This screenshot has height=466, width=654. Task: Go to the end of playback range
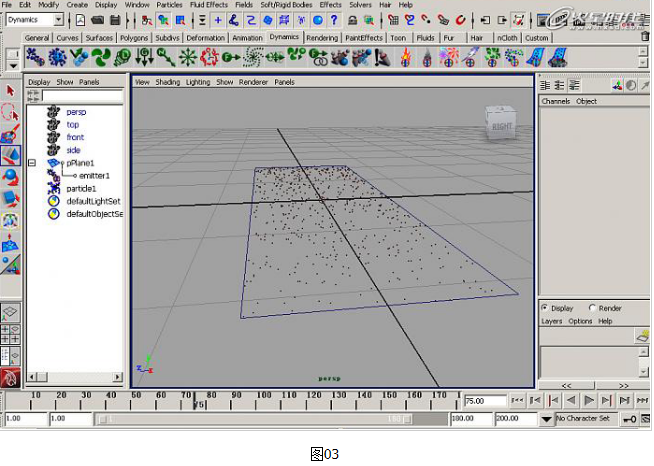643,401
